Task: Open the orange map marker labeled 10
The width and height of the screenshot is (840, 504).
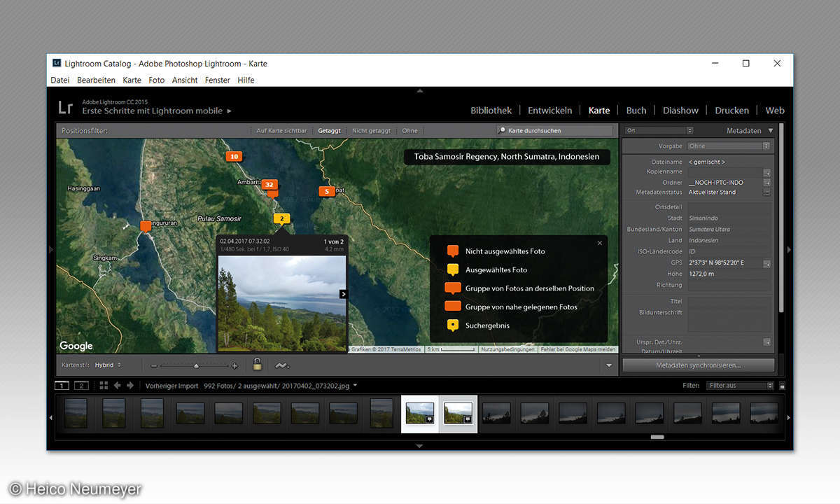Action: [x=234, y=157]
